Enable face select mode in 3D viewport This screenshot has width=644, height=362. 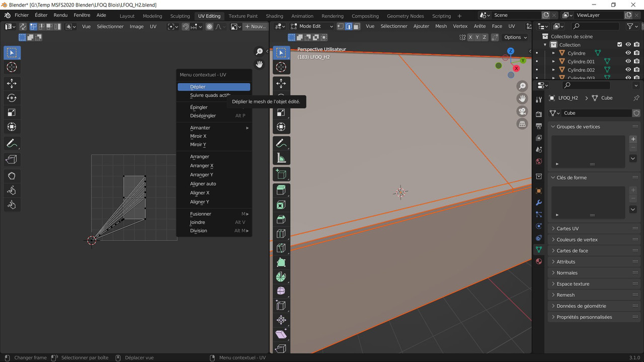click(356, 26)
